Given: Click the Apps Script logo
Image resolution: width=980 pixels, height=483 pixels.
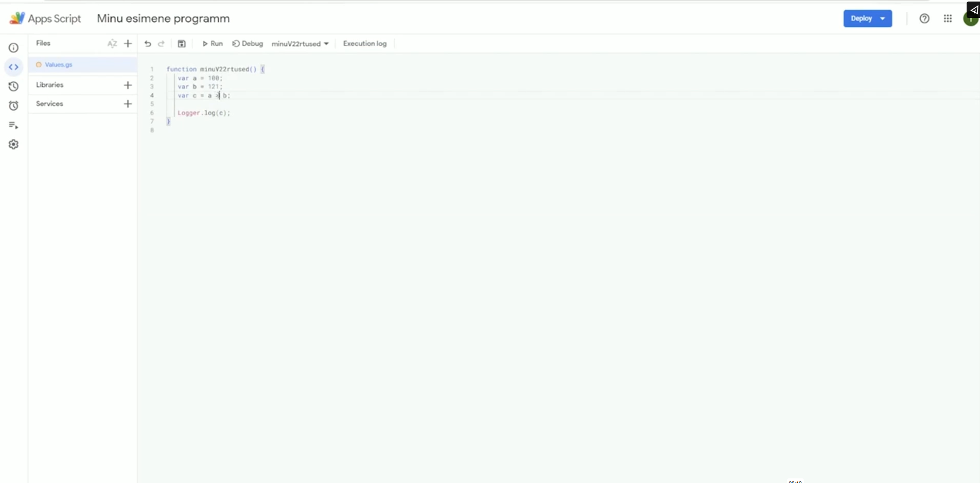Looking at the screenshot, I should (x=17, y=19).
